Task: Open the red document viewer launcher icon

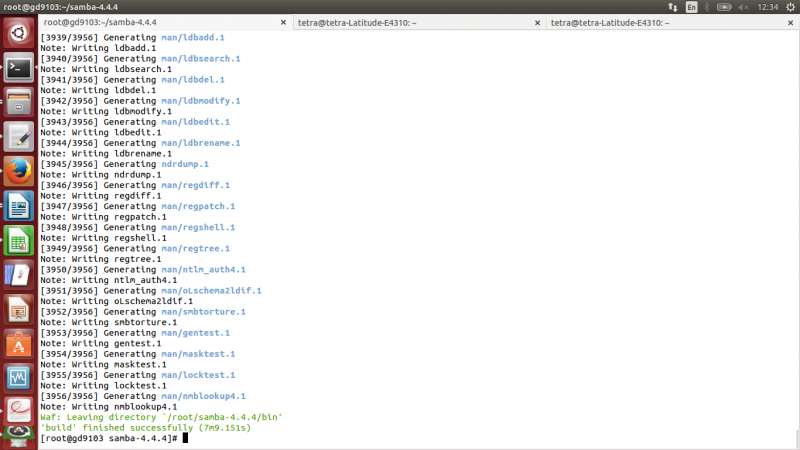Action: pyautogui.click(x=18, y=411)
